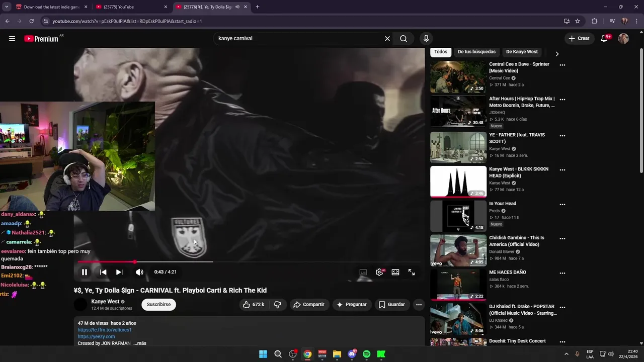Open Chrome three-dot menu
The image size is (644, 362).
[x=637, y=21]
